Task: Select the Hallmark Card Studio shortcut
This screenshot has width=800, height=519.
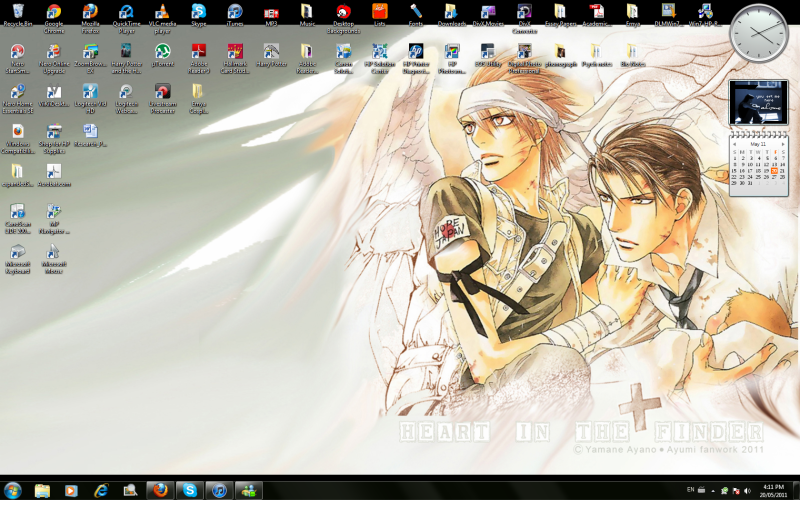Action: coord(235,59)
